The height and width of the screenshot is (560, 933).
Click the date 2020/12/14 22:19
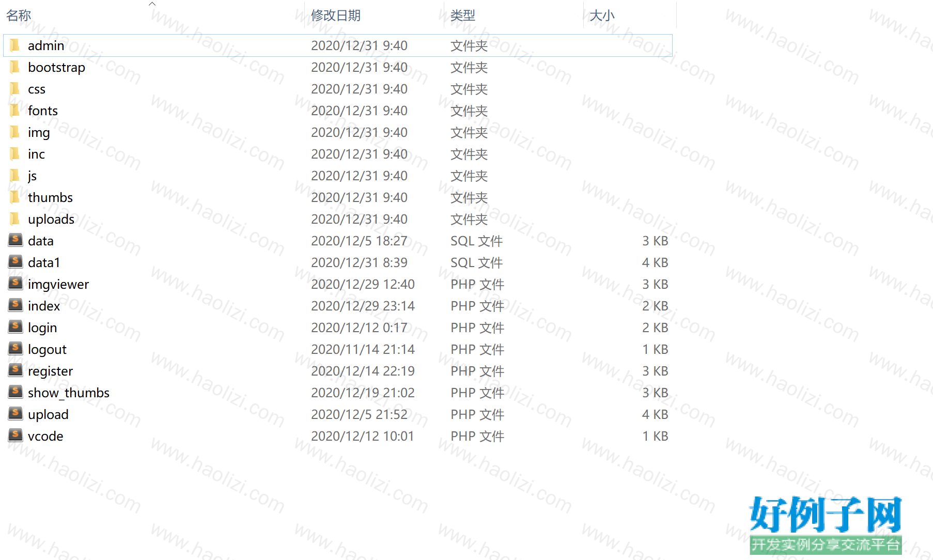[363, 371]
